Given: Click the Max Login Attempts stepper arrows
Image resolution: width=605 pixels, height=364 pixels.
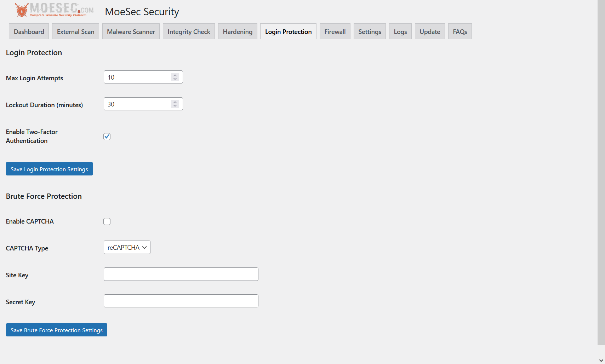Looking at the screenshot, I should 175,77.
